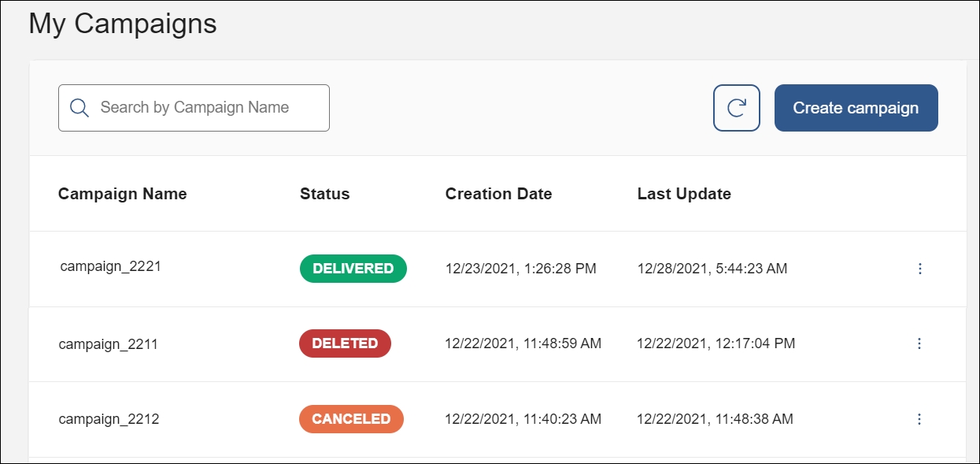980x464 pixels.
Task: Click the red DELETED status badge
Action: (x=345, y=343)
